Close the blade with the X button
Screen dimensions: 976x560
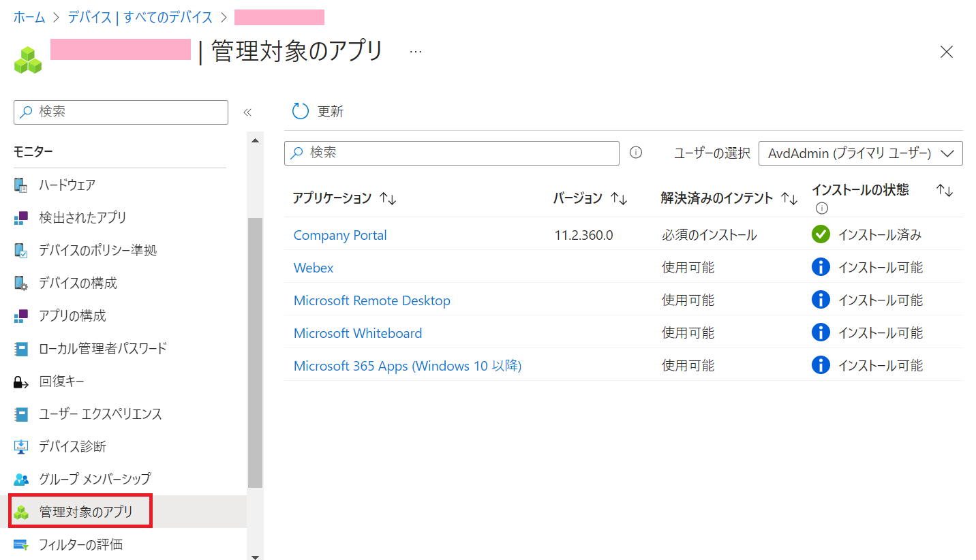click(947, 52)
